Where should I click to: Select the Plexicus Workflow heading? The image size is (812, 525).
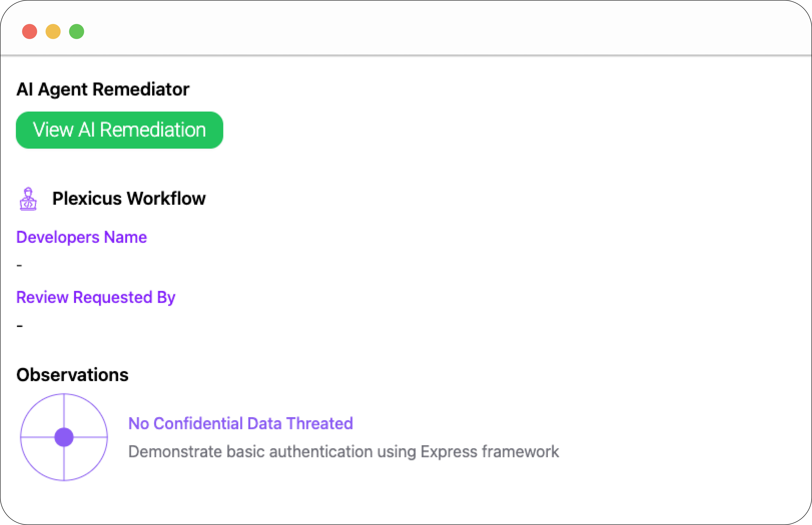[x=129, y=198]
